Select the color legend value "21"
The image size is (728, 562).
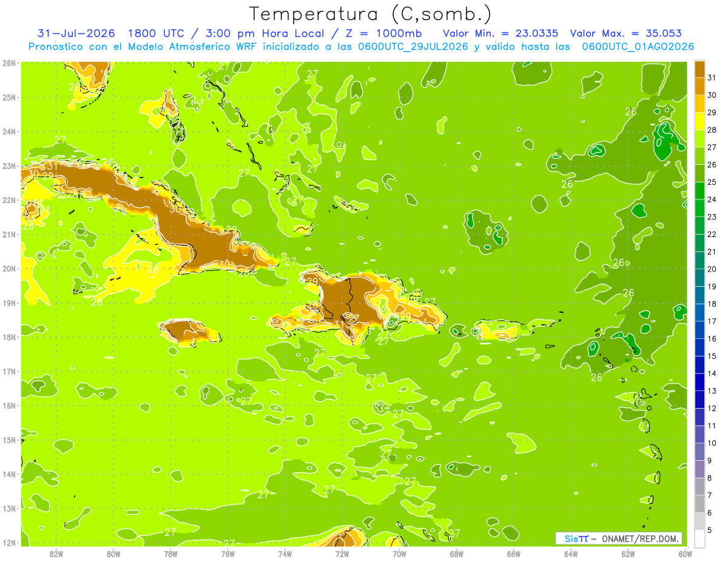click(712, 252)
